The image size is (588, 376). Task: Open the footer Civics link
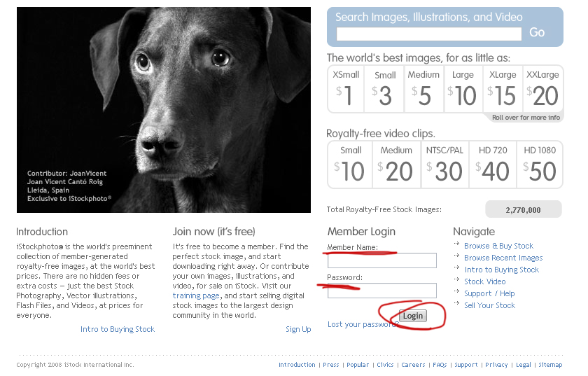(x=385, y=365)
